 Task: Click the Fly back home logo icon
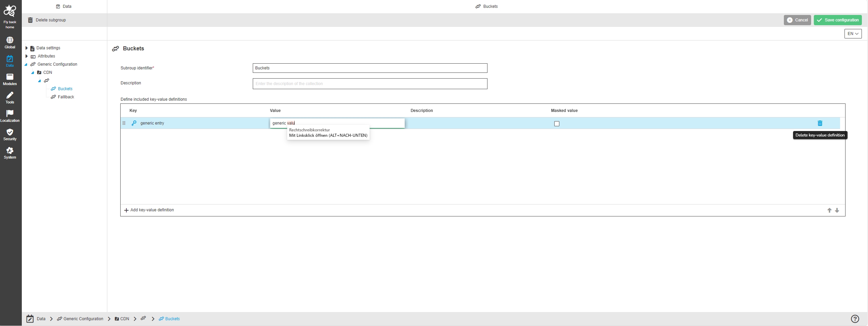tap(10, 12)
